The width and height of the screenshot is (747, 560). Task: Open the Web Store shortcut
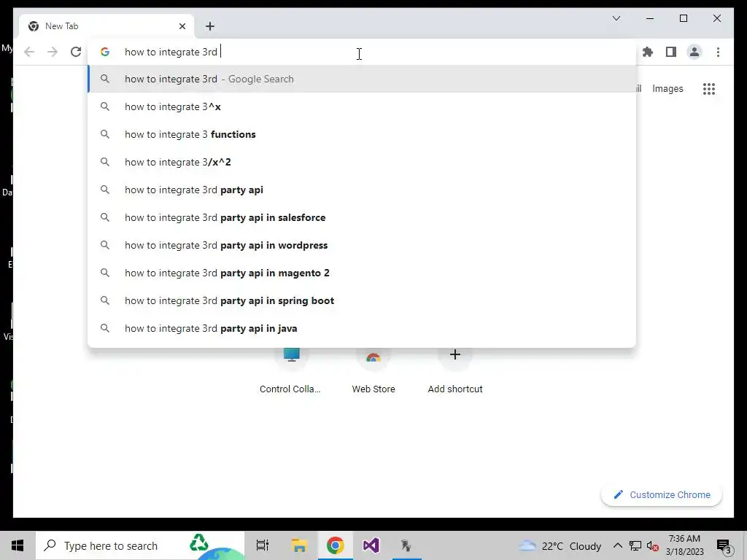tap(373, 371)
